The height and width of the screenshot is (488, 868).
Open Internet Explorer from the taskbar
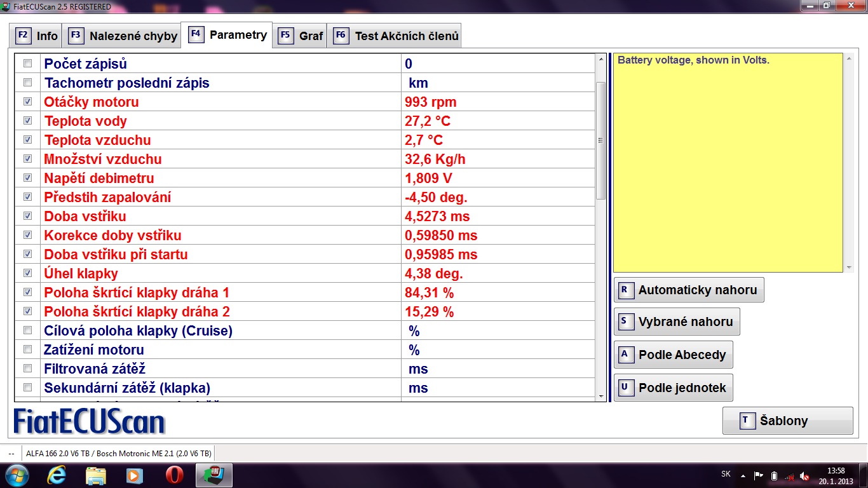click(58, 475)
